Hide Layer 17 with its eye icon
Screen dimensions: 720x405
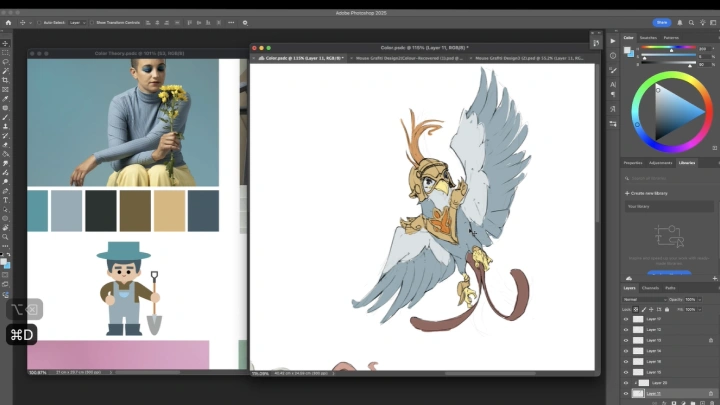coord(626,319)
